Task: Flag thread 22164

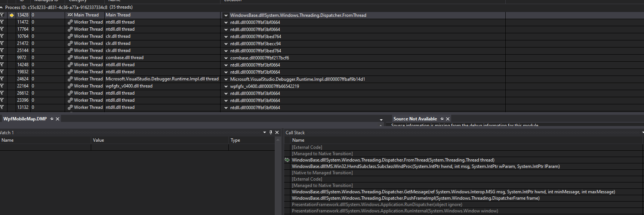Action: (x=2, y=86)
